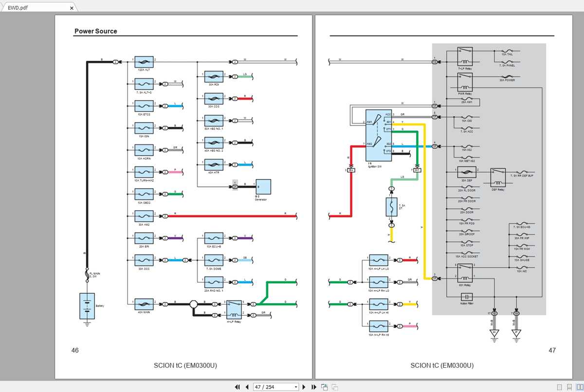Click SCION tC (EM0300U) text on right page
This screenshot has width=584, height=392.
[x=442, y=366]
